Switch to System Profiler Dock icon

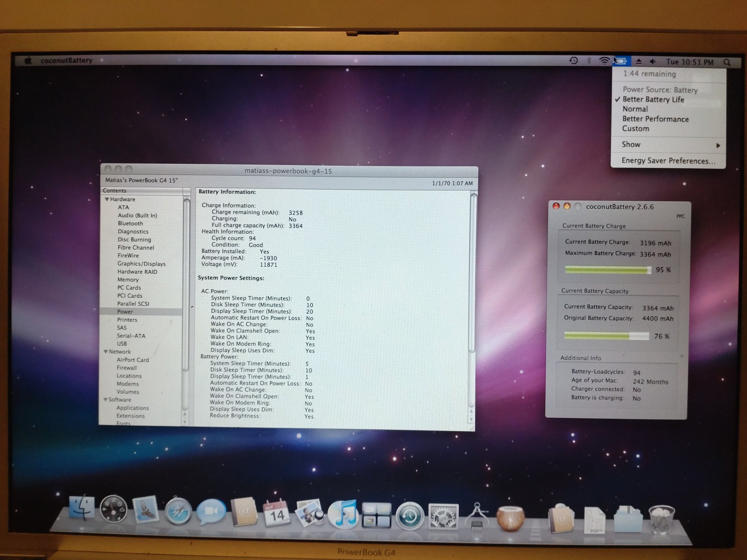[x=477, y=517]
